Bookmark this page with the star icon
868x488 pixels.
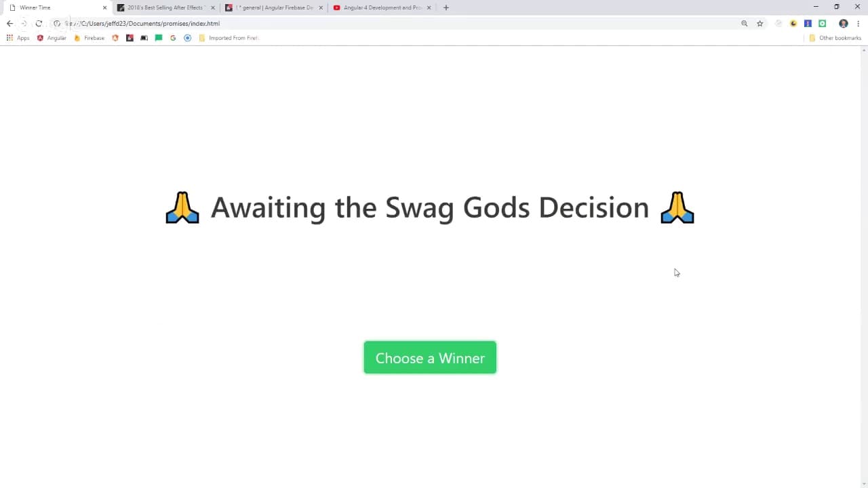760,23
